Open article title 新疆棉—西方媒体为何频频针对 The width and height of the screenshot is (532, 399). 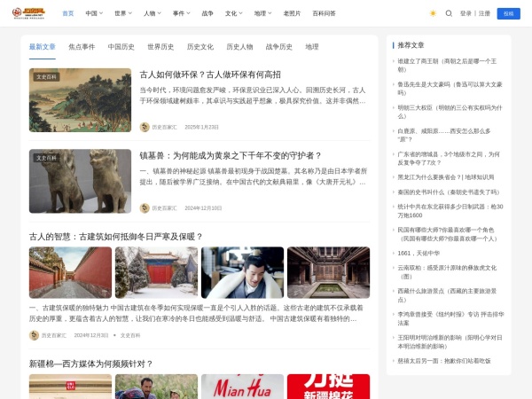tap(90, 364)
